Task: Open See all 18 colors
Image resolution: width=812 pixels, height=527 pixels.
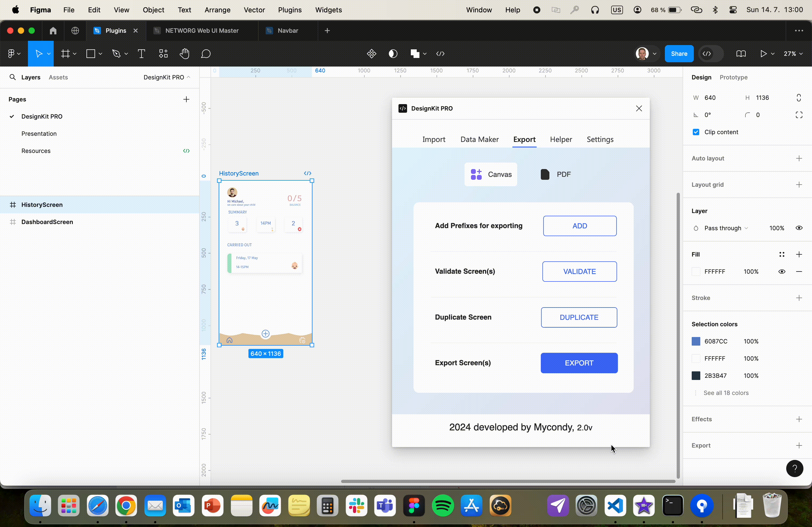Action: coord(726,392)
